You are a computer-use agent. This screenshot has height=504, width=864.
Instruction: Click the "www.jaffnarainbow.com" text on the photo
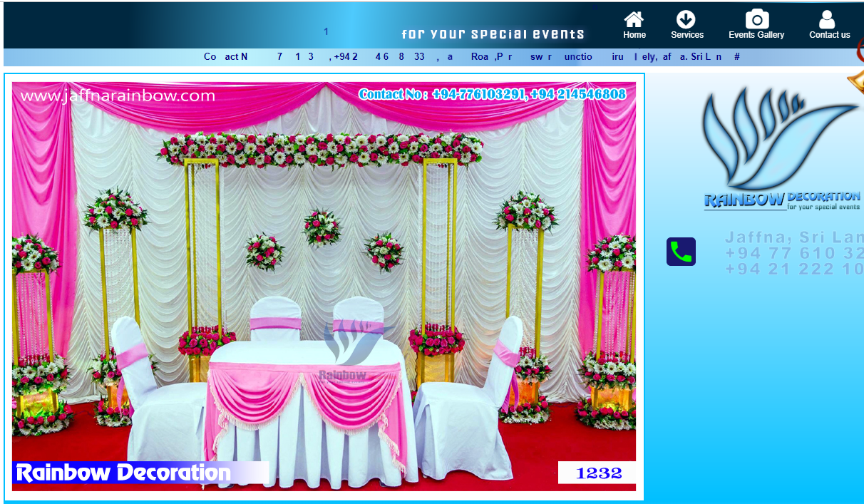[x=118, y=96]
